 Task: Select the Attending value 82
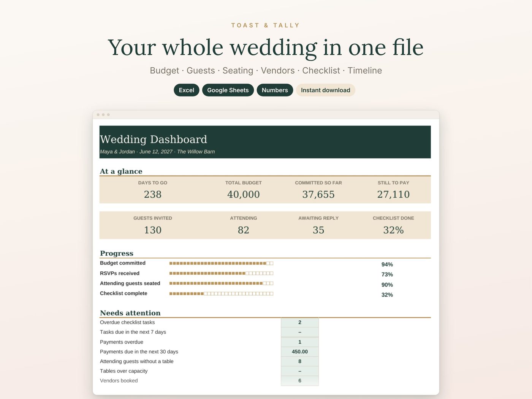[x=244, y=230]
